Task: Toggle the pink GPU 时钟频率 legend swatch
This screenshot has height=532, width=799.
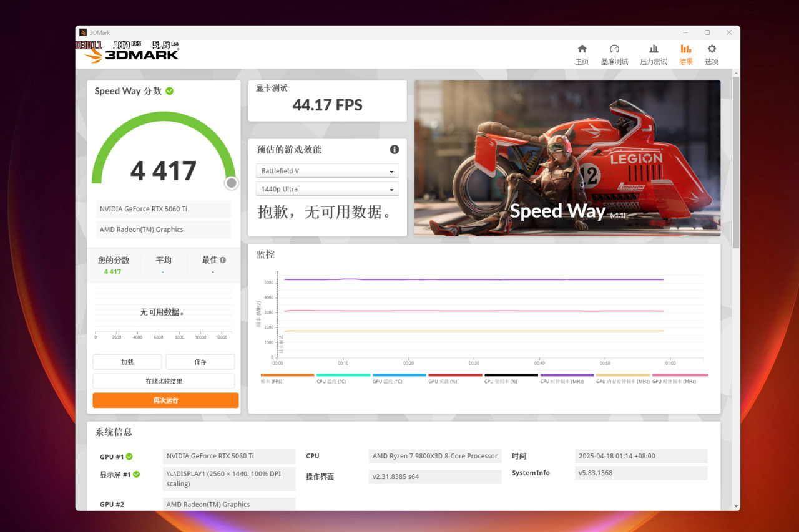Action: point(680,375)
